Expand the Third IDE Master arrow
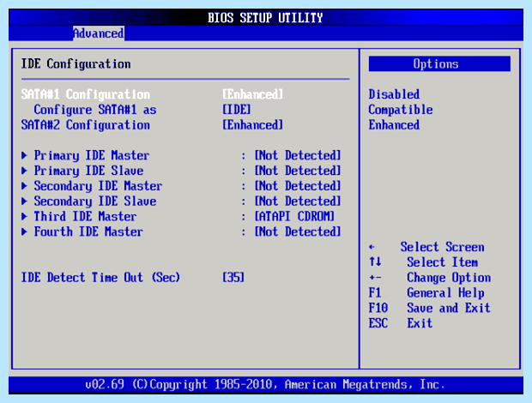 click(x=24, y=217)
